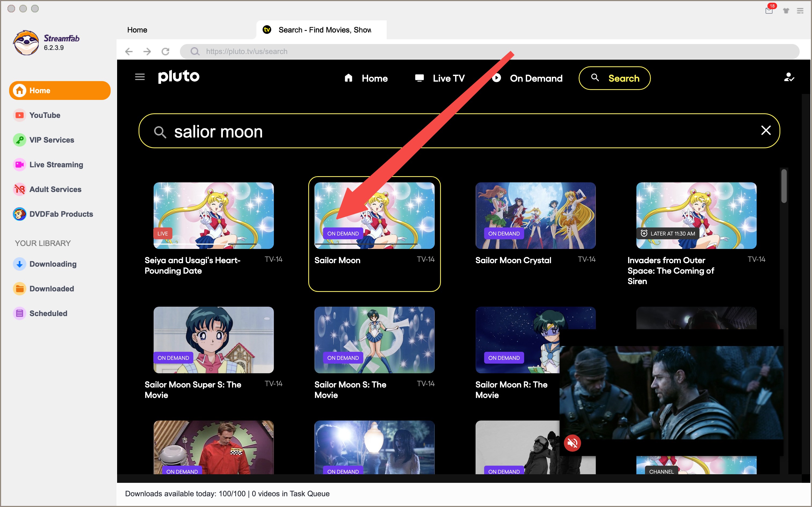
Task: Select the Search - Find Movies tab
Action: (321, 30)
